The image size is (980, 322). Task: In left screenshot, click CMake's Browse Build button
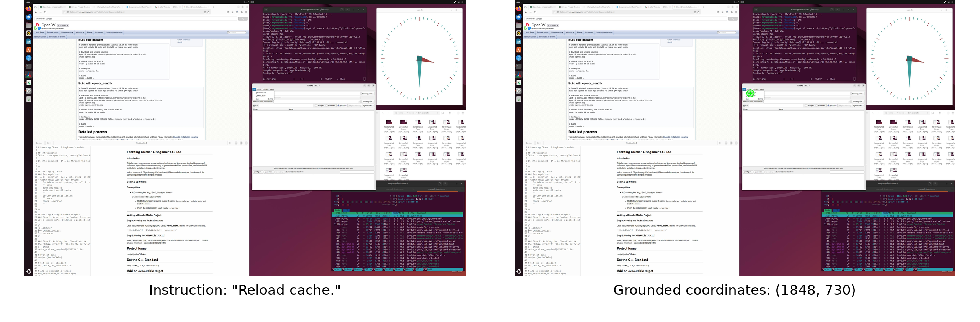click(368, 102)
